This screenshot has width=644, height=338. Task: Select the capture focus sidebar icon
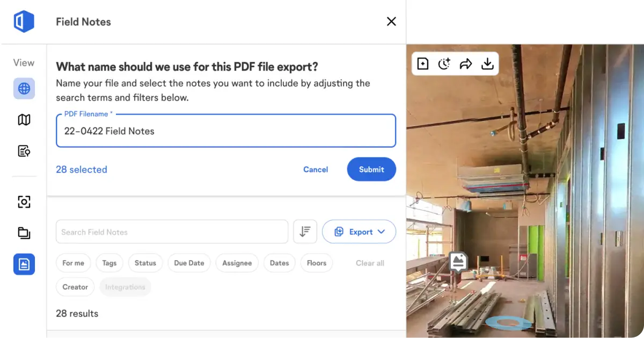24,202
